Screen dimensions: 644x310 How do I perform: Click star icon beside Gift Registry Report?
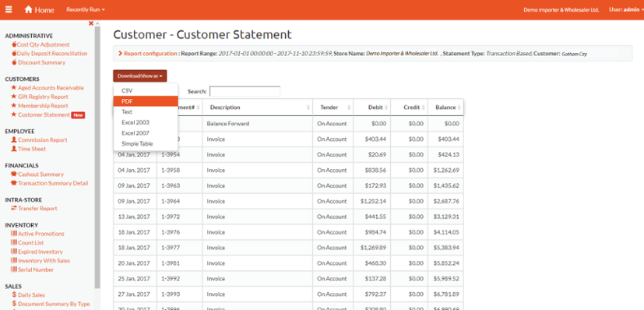(x=14, y=97)
